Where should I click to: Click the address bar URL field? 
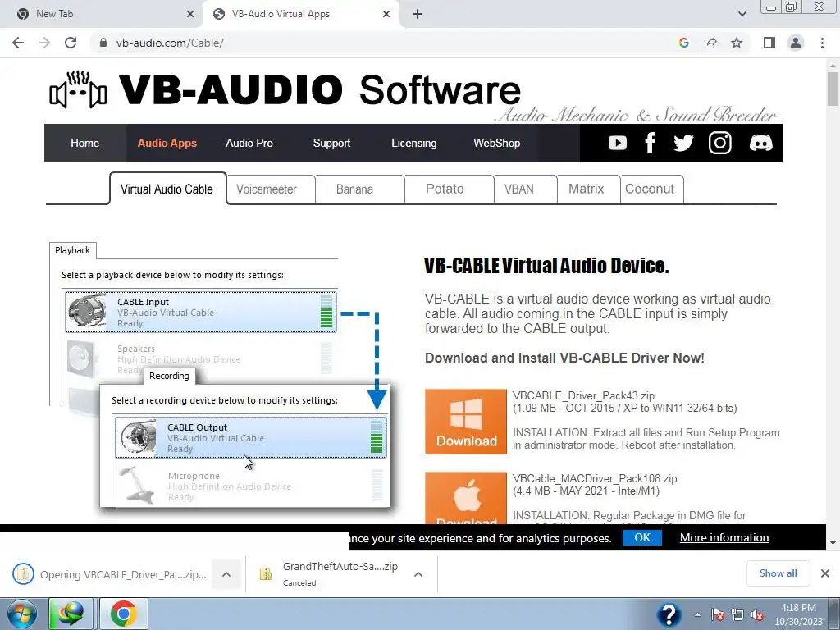click(x=386, y=43)
